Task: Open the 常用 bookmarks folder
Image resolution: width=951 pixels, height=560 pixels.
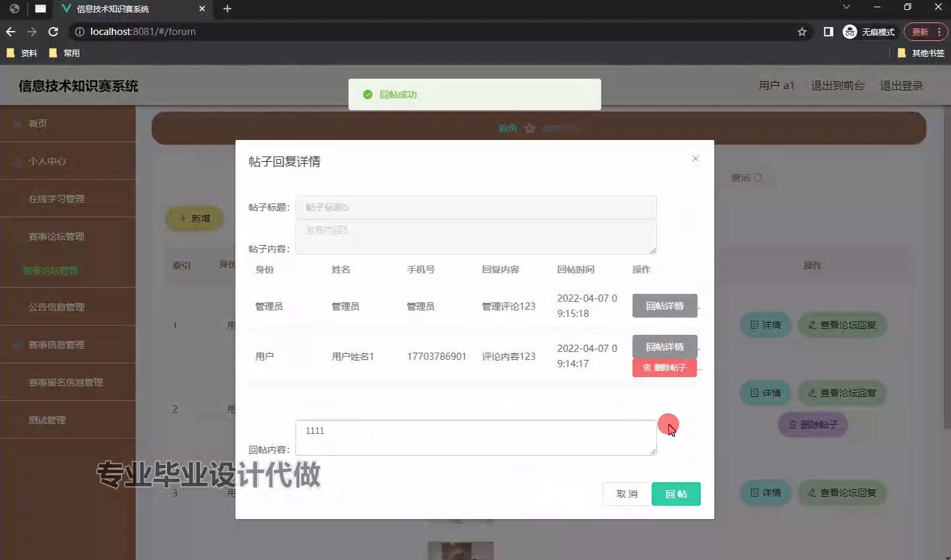Action: [65, 53]
